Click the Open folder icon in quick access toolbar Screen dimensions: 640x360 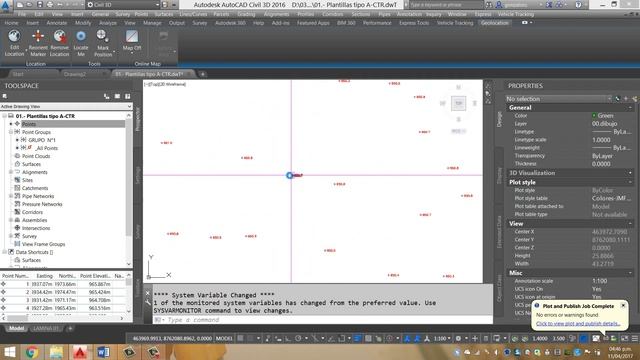coord(29,5)
